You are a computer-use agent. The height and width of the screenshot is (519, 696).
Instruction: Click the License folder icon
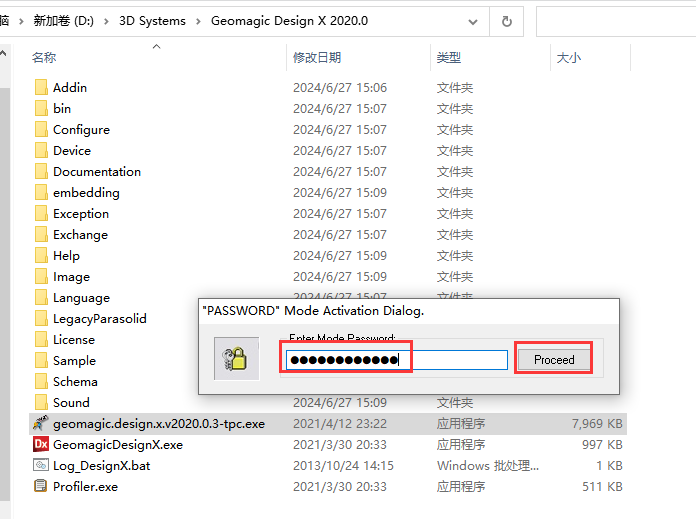(41, 340)
